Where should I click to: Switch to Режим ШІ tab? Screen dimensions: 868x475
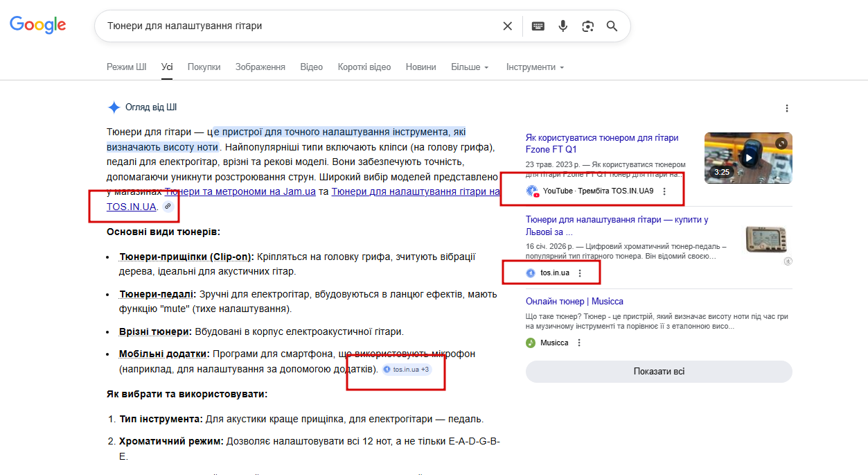coord(127,67)
